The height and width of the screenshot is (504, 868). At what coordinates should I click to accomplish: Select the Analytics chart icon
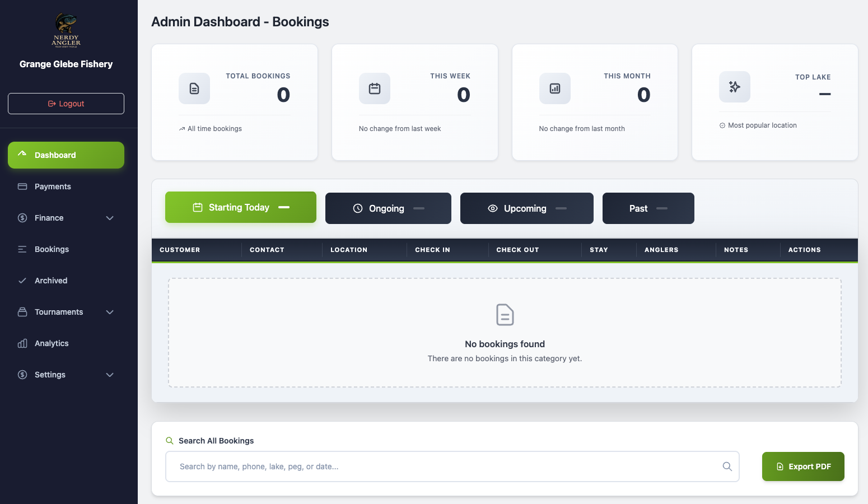click(22, 343)
